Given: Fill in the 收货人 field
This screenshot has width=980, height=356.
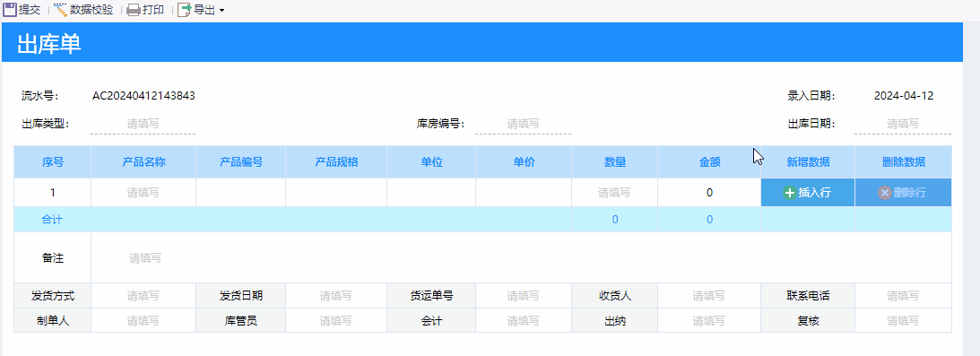Looking at the screenshot, I should click(x=708, y=296).
